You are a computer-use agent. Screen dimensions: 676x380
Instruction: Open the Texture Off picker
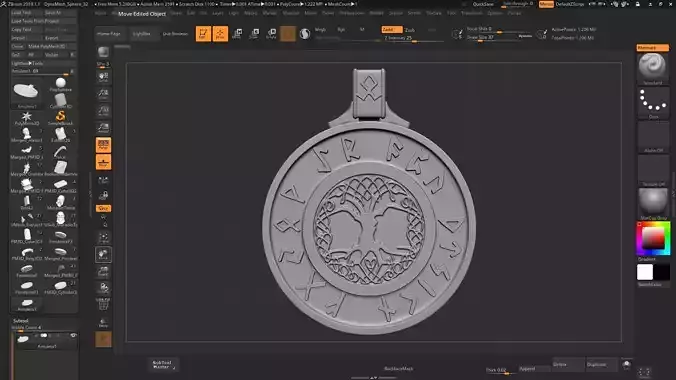tap(653, 171)
